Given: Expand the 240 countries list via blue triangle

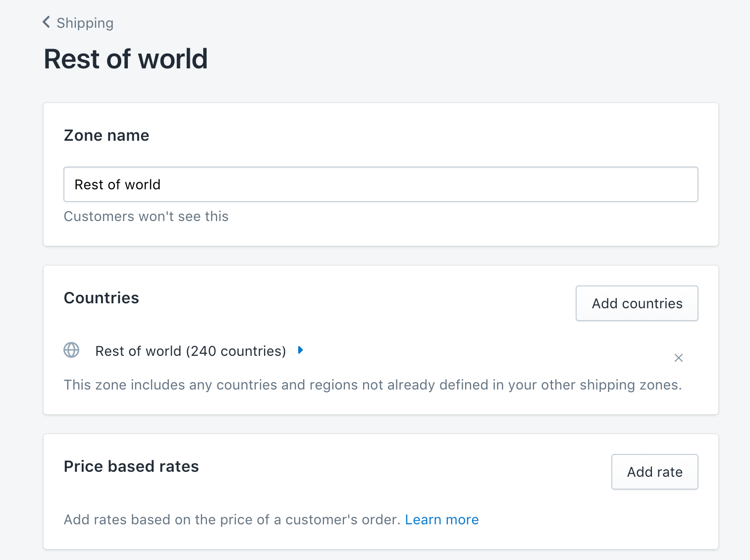Looking at the screenshot, I should (x=300, y=350).
